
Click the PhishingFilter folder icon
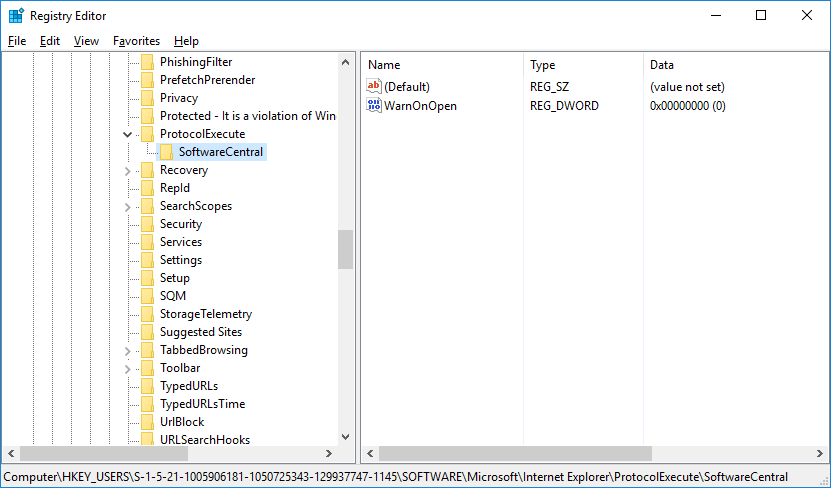(x=147, y=62)
